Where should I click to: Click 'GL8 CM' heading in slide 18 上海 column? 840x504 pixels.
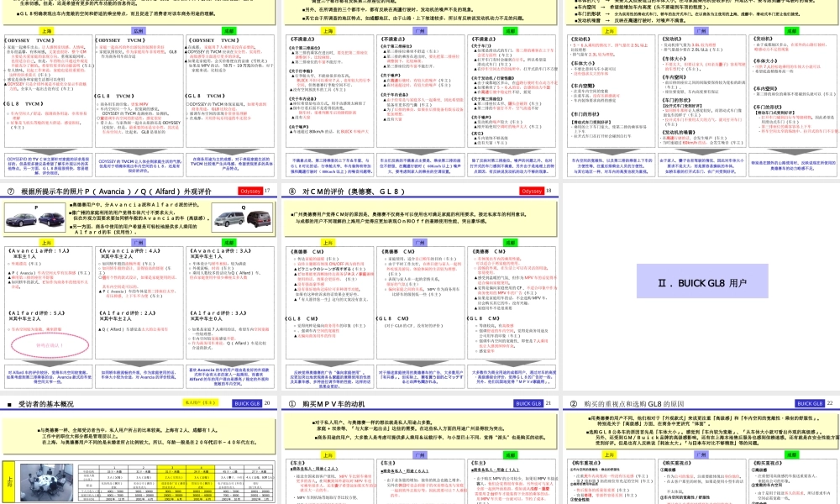point(302,318)
